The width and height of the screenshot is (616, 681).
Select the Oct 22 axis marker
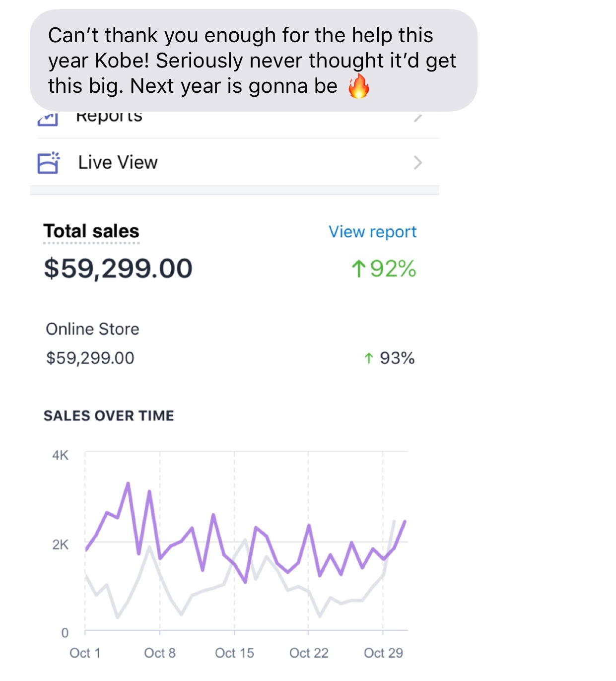click(309, 653)
